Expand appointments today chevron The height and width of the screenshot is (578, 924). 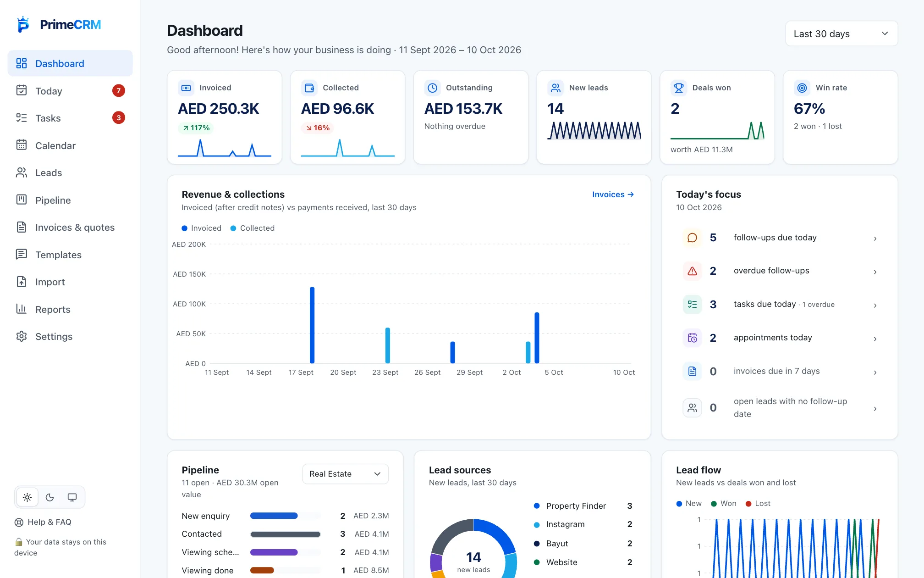coord(875,339)
